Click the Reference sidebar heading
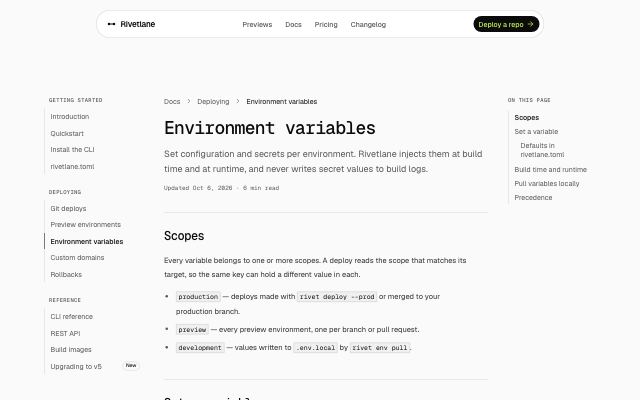Image resolution: width=640 pixels, height=400 pixels. 64,300
